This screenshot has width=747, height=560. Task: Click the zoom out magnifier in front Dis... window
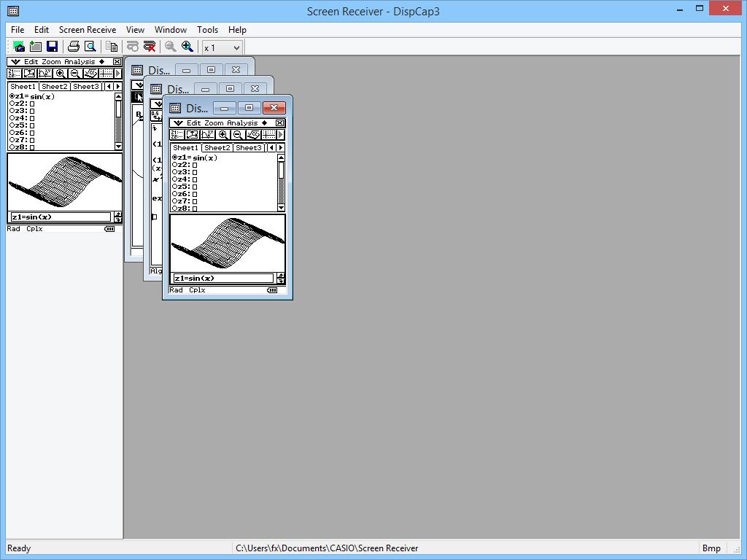pyautogui.click(x=238, y=135)
